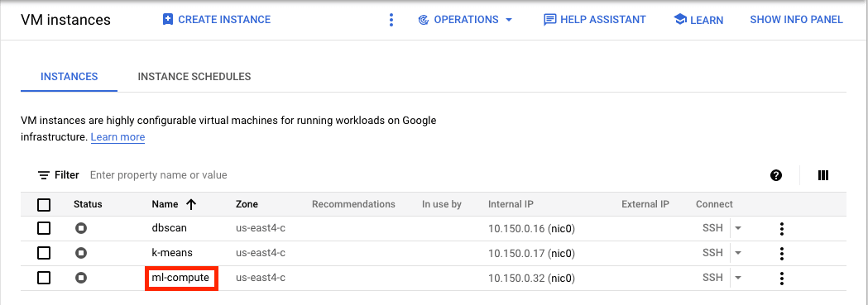Open the header three-dot overflow menu
The image size is (868, 305).
point(391,20)
